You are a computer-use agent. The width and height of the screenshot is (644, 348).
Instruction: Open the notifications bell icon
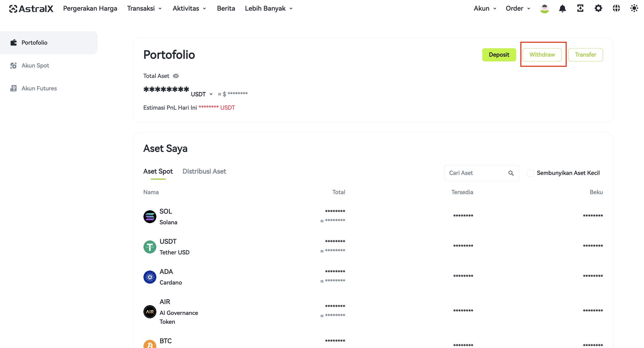pyautogui.click(x=562, y=9)
